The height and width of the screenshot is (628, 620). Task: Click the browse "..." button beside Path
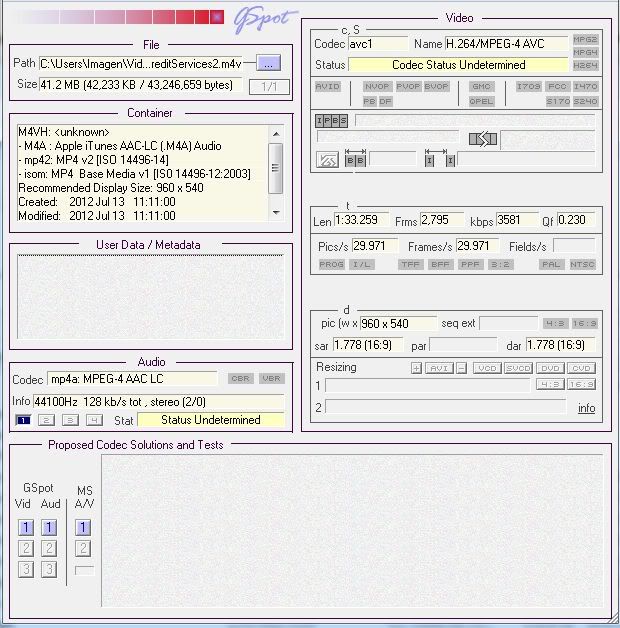(268, 63)
